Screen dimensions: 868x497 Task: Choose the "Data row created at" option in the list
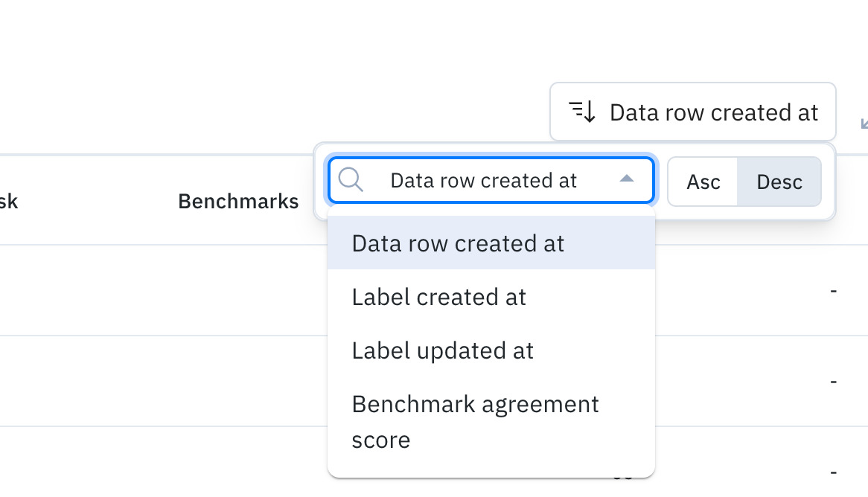[458, 243]
